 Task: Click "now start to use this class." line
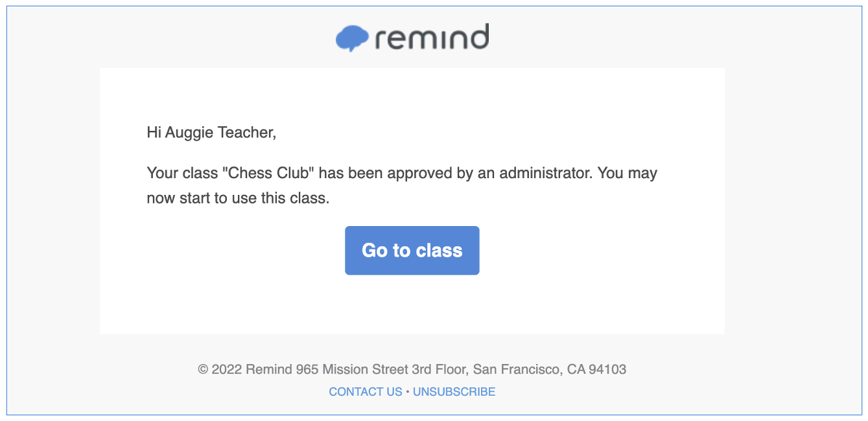(x=238, y=198)
